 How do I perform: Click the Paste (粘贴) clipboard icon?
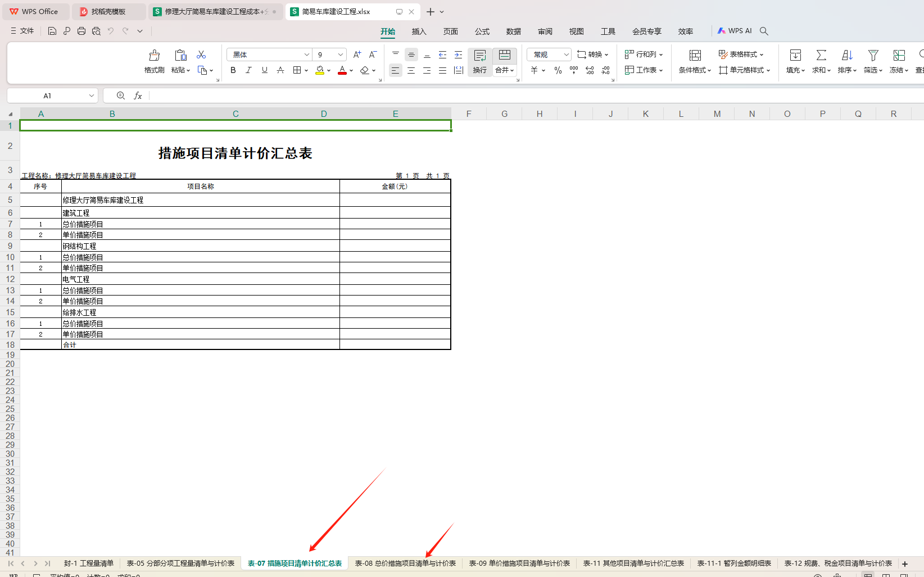[180, 55]
